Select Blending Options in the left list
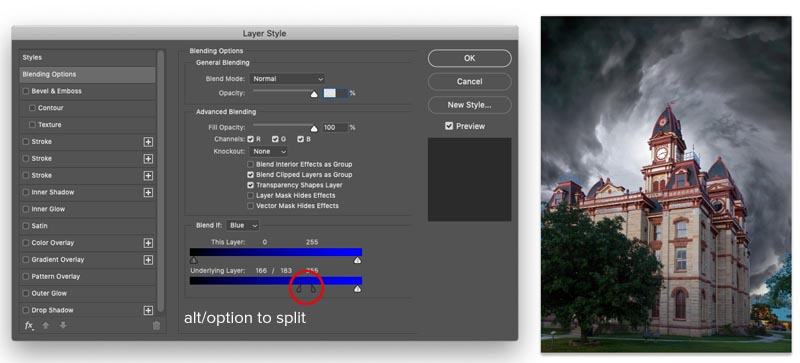Viewport: 800px width, 363px height. pyautogui.click(x=87, y=75)
